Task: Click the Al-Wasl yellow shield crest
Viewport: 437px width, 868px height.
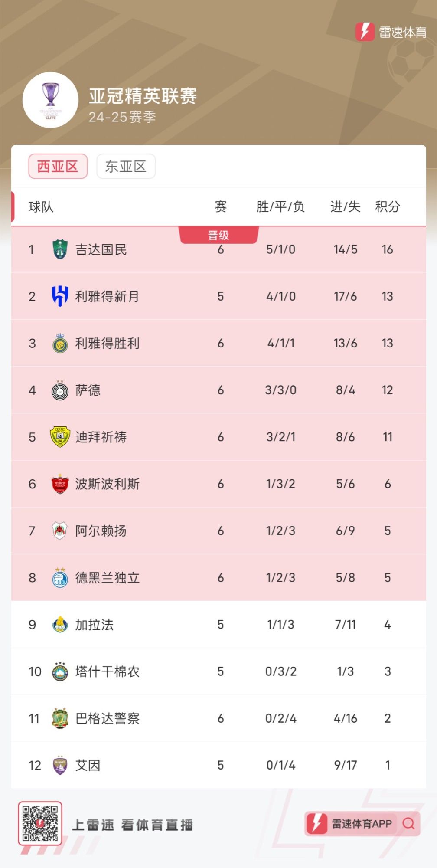Action: point(60,437)
